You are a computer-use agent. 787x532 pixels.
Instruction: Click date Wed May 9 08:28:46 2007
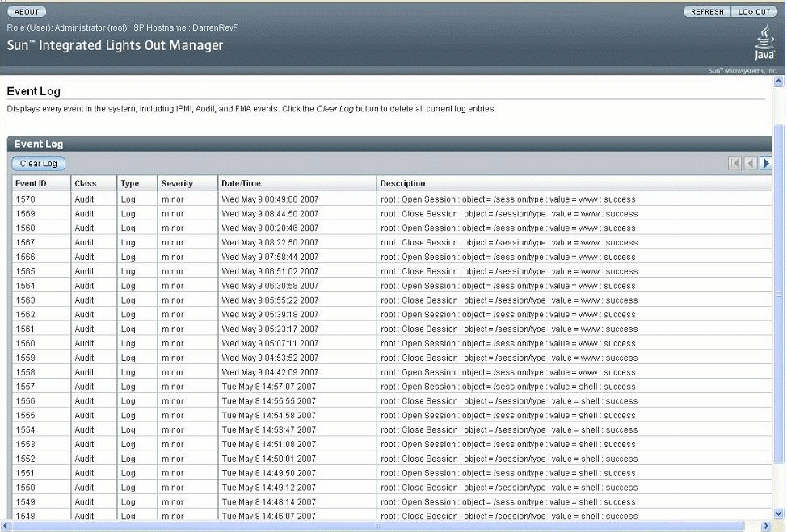point(270,228)
